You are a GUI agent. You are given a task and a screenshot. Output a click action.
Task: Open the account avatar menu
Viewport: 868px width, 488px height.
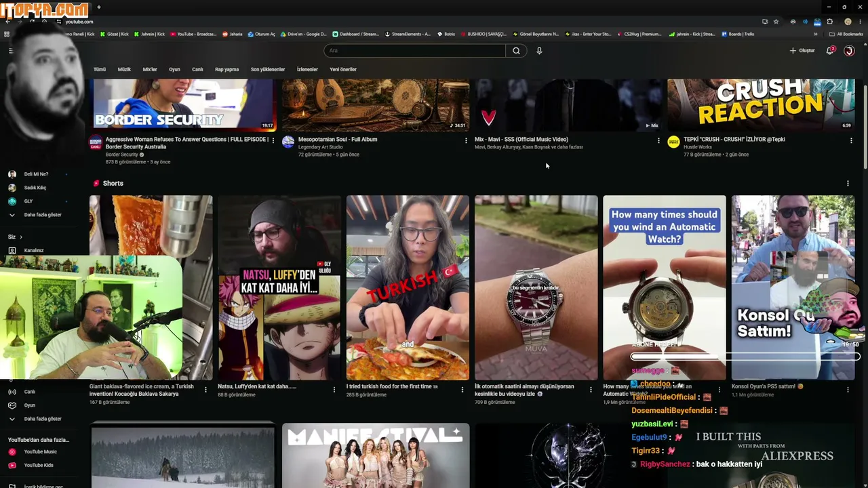(x=848, y=51)
